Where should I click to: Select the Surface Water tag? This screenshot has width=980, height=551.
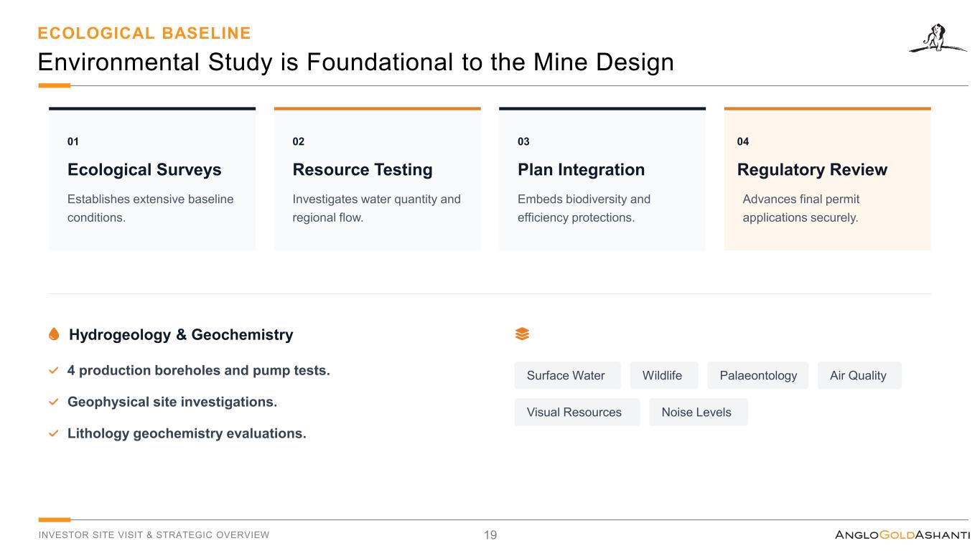coord(567,375)
